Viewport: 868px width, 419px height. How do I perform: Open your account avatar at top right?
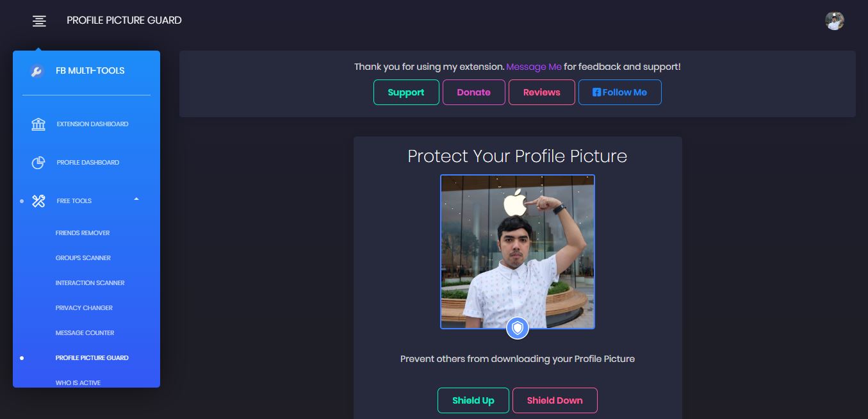[x=834, y=21]
